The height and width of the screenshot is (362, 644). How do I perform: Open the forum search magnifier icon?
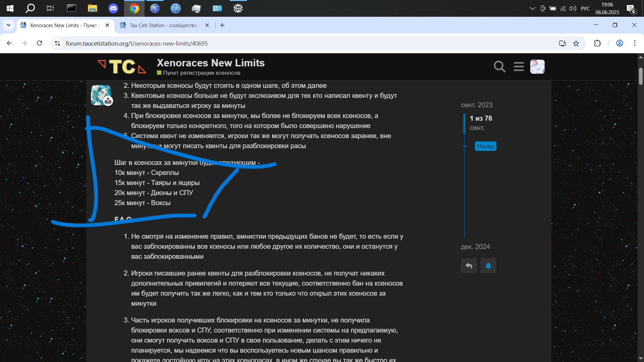coord(499,67)
